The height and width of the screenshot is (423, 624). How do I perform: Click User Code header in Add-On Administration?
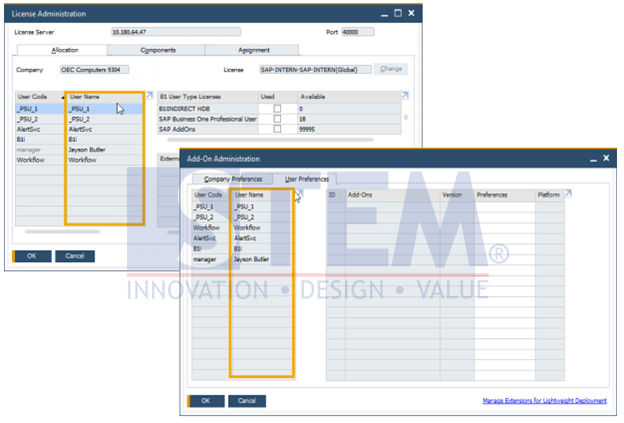[212, 195]
